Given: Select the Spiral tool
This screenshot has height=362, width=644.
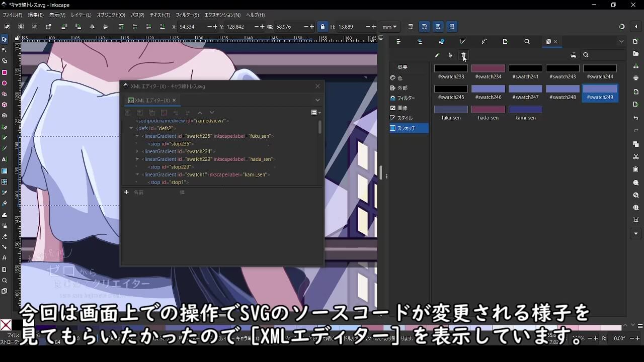Looking at the screenshot, I should 5,116.
